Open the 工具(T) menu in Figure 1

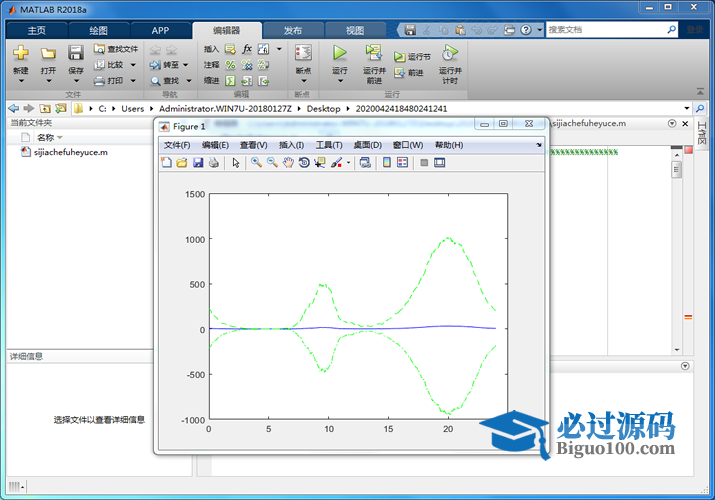[x=329, y=145]
